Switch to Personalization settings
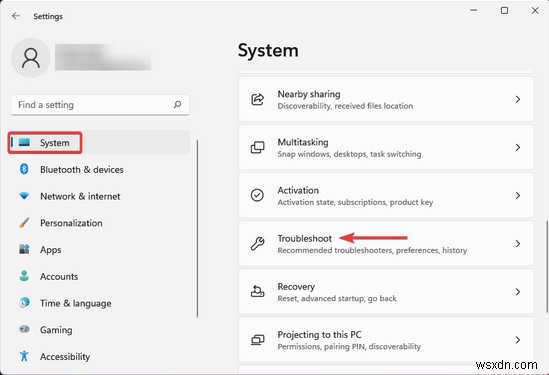Screen dimensions: 549x375 coord(71,223)
